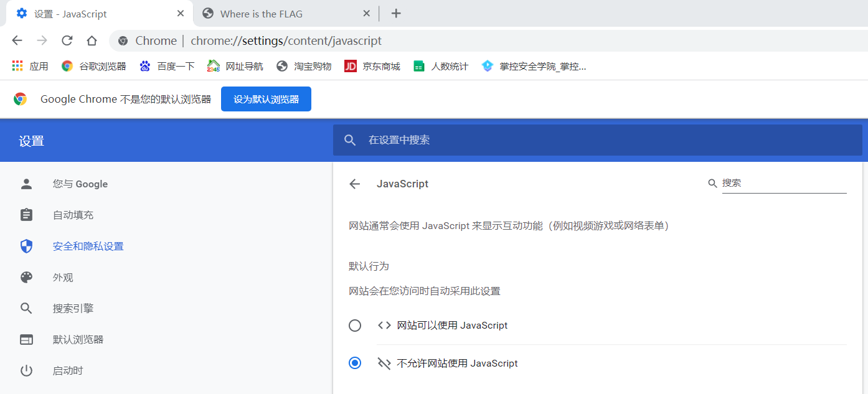Open 启动时 settings via power icon
The height and width of the screenshot is (394, 868).
click(x=26, y=370)
